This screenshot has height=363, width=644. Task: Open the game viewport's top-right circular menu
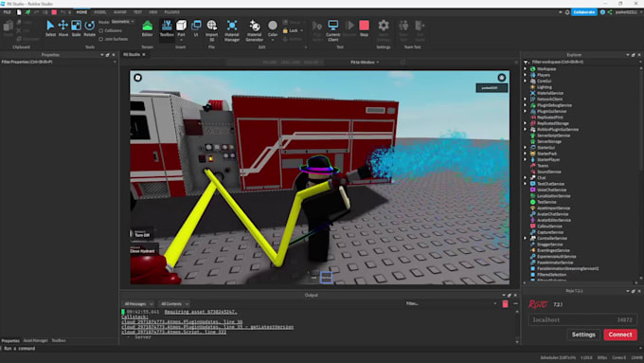[x=502, y=78]
